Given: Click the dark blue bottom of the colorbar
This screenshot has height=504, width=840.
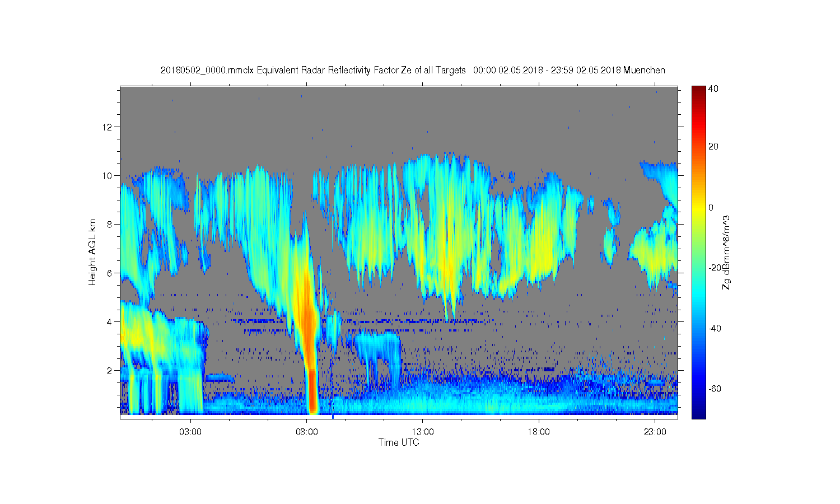Looking at the screenshot, I should click(x=698, y=413).
